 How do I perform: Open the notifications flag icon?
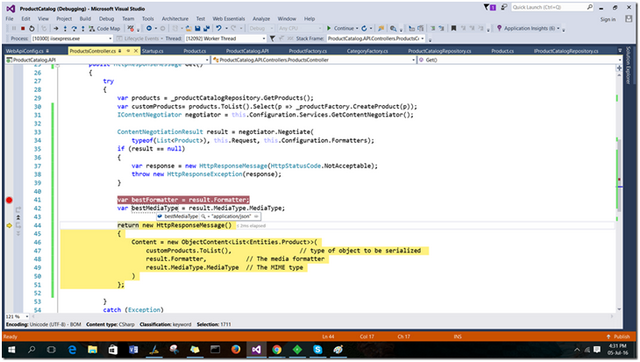coord(489,7)
